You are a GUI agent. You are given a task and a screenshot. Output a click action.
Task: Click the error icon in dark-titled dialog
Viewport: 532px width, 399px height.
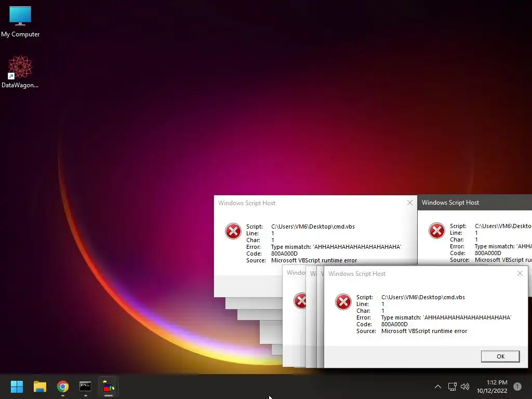click(x=436, y=231)
